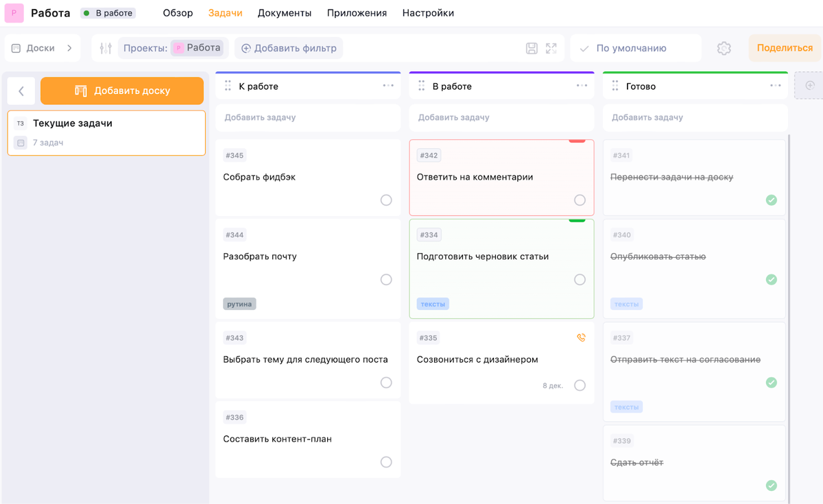Complete Выбрать тему для следующего поста

pos(386,383)
